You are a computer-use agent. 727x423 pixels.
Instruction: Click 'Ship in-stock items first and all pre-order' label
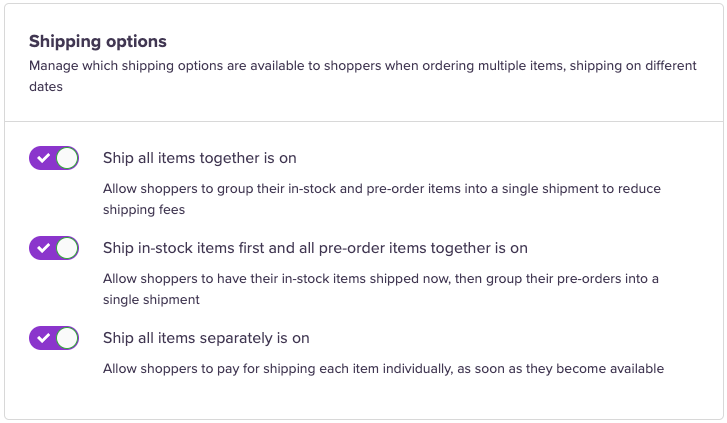click(x=315, y=248)
